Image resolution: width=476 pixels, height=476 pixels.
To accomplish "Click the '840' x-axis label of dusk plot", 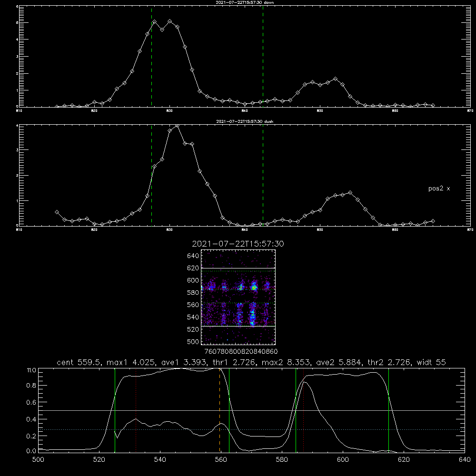I will click(x=245, y=230).
